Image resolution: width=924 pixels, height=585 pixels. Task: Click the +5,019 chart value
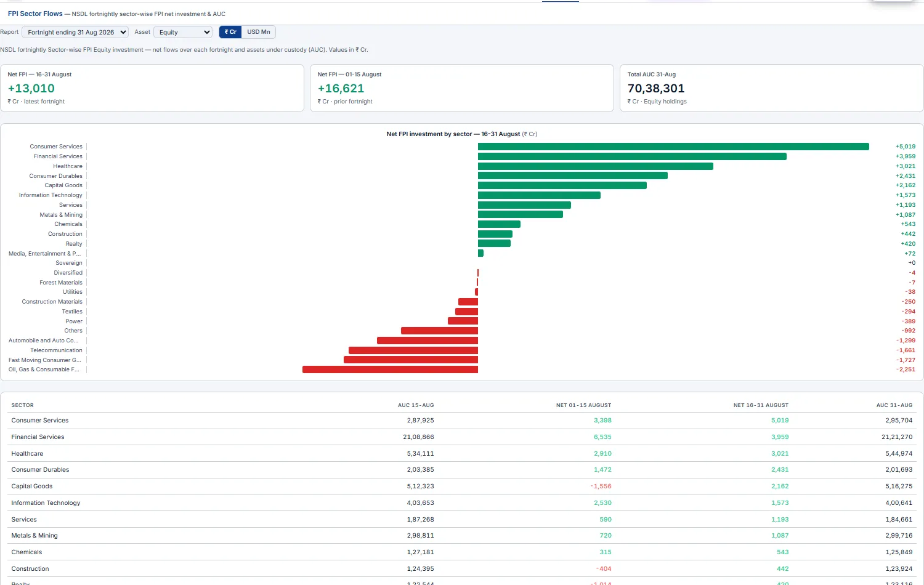[x=906, y=147]
